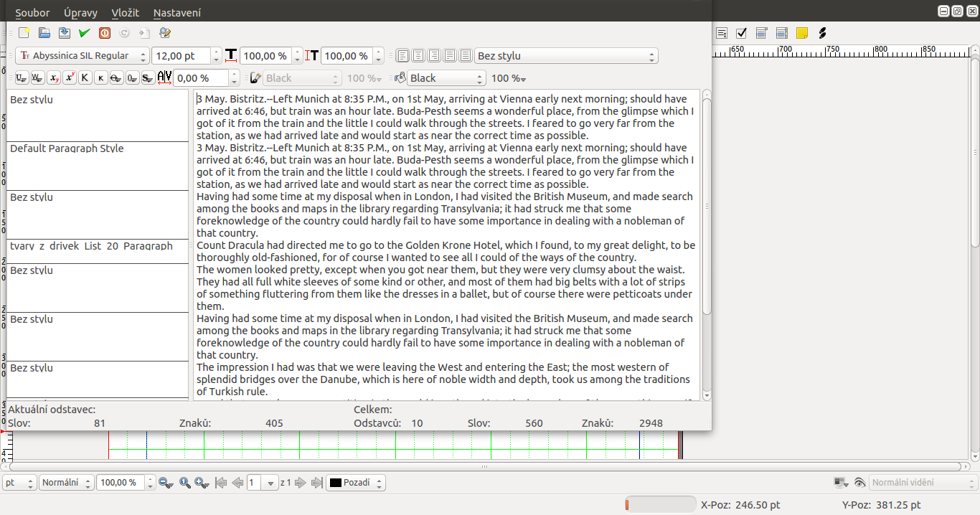Open the Úpravy menu
The image size is (980, 515).
(81, 12)
